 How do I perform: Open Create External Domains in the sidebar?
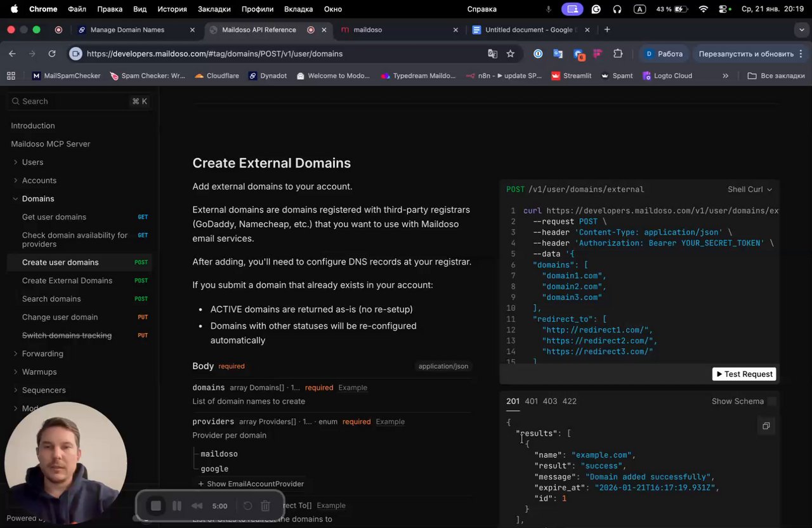79,280
